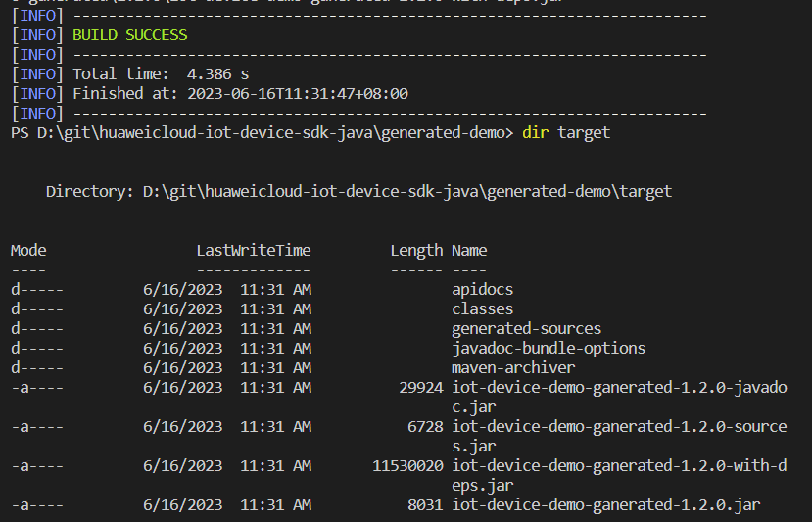The image size is (812, 522).
Task: Click the LastWriteTime column header
Action: (x=253, y=251)
